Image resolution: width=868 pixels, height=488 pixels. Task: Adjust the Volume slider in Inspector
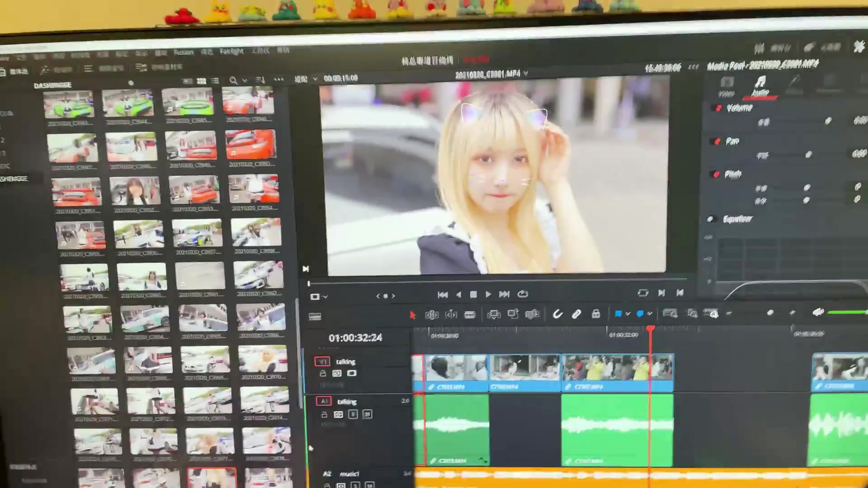pyautogui.click(x=829, y=121)
